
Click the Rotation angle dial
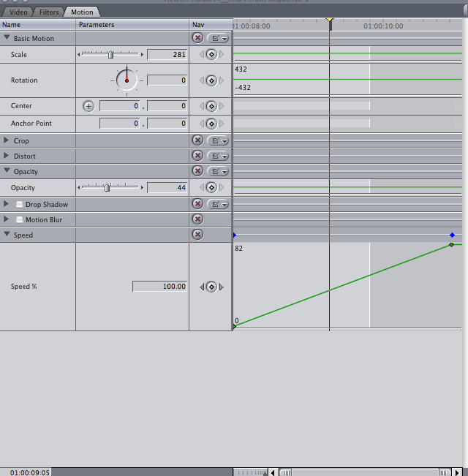point(127,80)
